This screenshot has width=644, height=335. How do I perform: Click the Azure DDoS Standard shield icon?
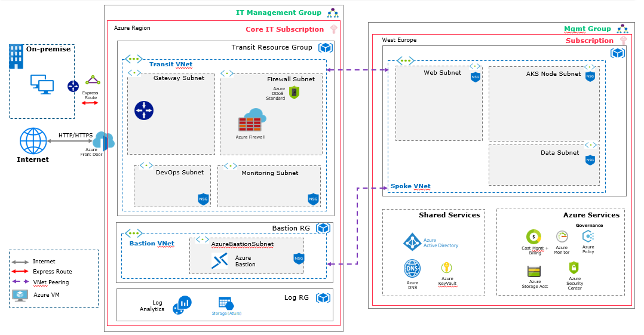coord(294,92)
